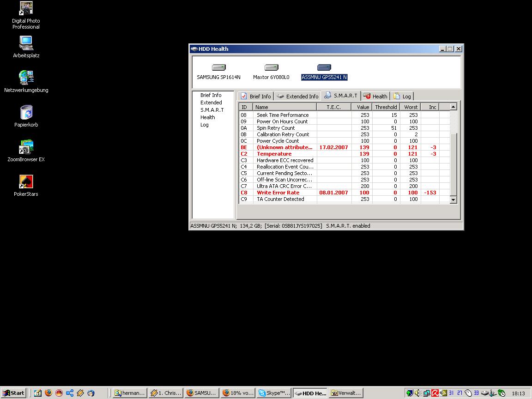Click the speaker volume tray icon

point(417,393)
